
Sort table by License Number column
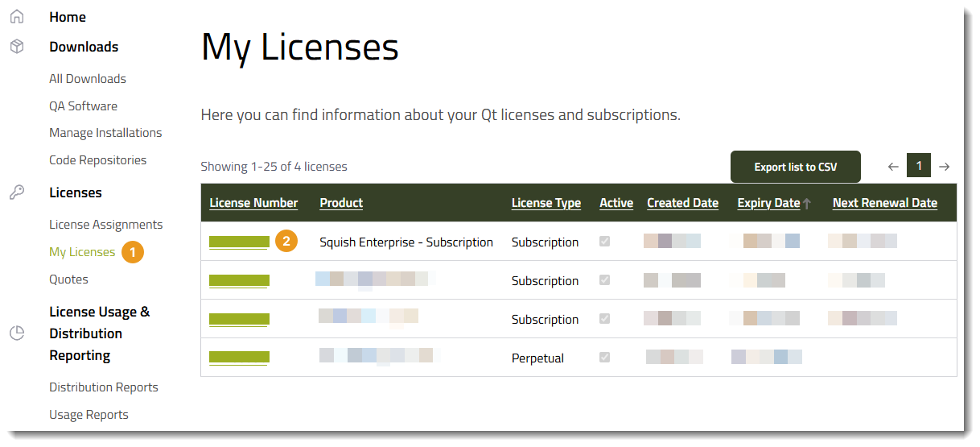click(253, 203)
